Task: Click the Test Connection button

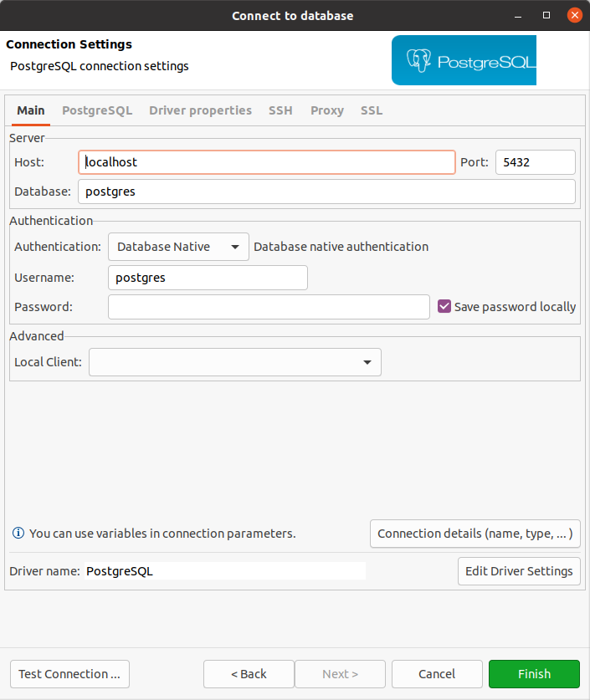Action: 69,674
